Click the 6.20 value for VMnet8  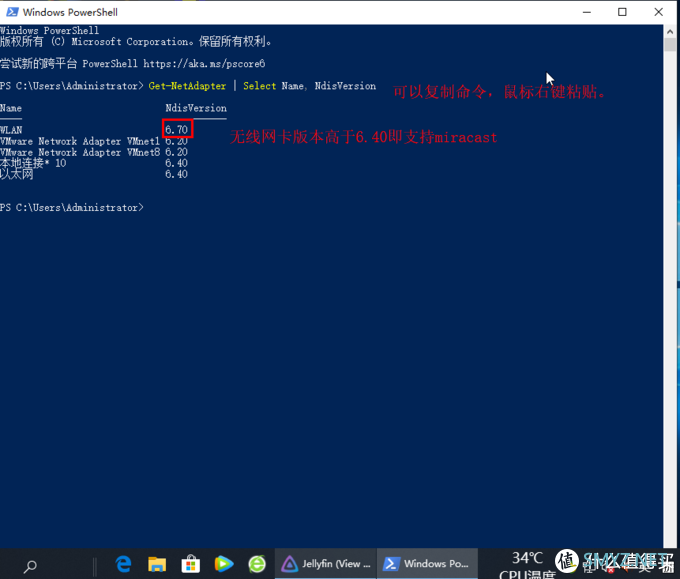click(177, 152)
